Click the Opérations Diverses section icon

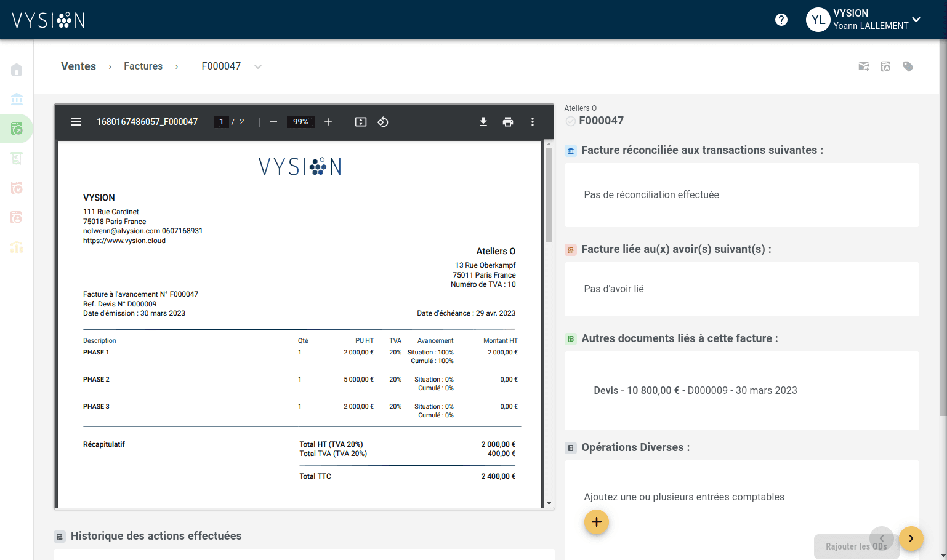(571, 448)
